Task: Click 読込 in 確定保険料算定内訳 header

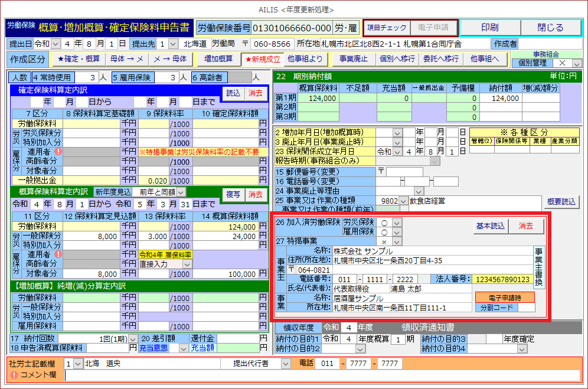Action: coord(233,93)
